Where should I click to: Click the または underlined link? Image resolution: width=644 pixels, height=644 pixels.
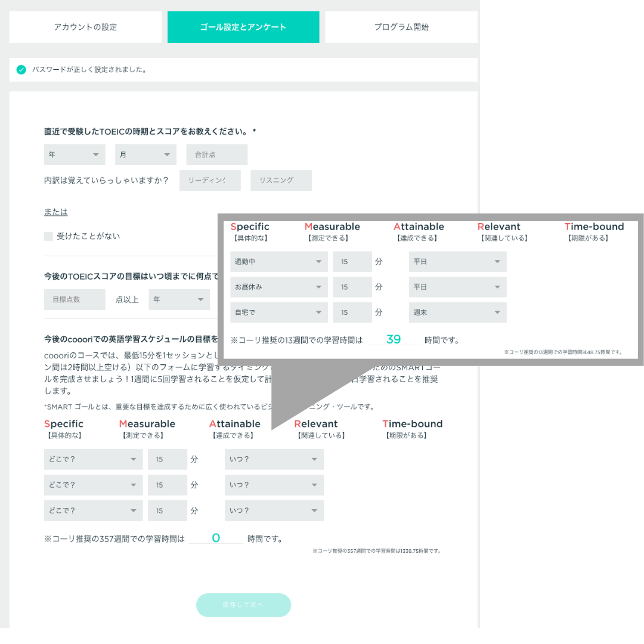[x=55, y=212]
